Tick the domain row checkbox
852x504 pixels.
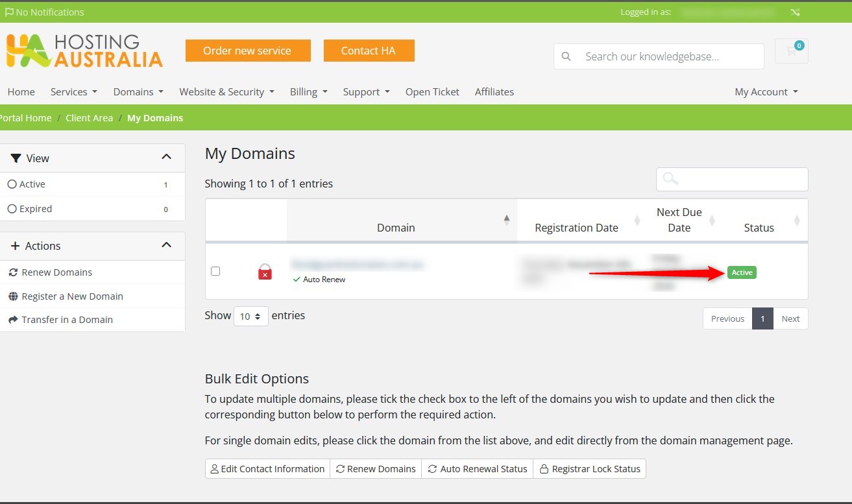[215, 271]
